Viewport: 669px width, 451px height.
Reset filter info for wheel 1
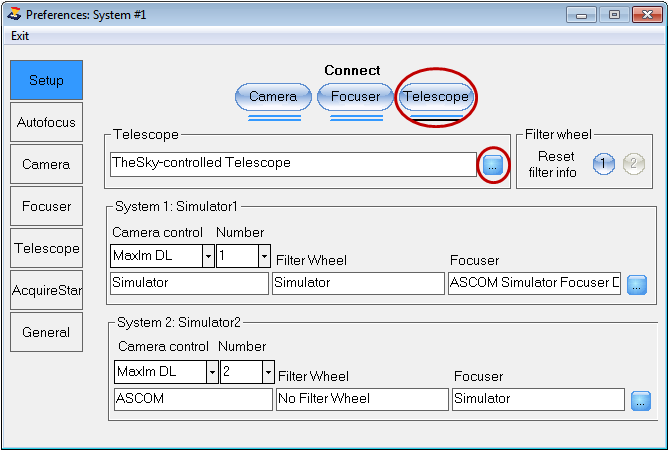pyautogui.click(x=604, y=164)
